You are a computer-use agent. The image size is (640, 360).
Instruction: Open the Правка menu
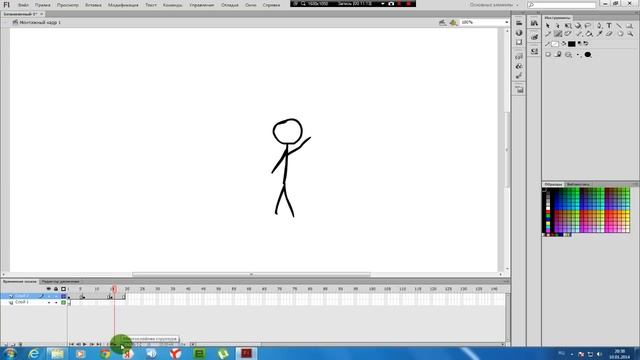[x=42, y=5]
